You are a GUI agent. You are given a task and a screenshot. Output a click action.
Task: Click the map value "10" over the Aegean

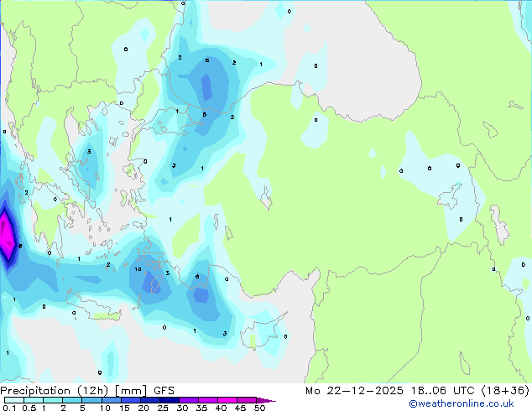click(138, 269)
